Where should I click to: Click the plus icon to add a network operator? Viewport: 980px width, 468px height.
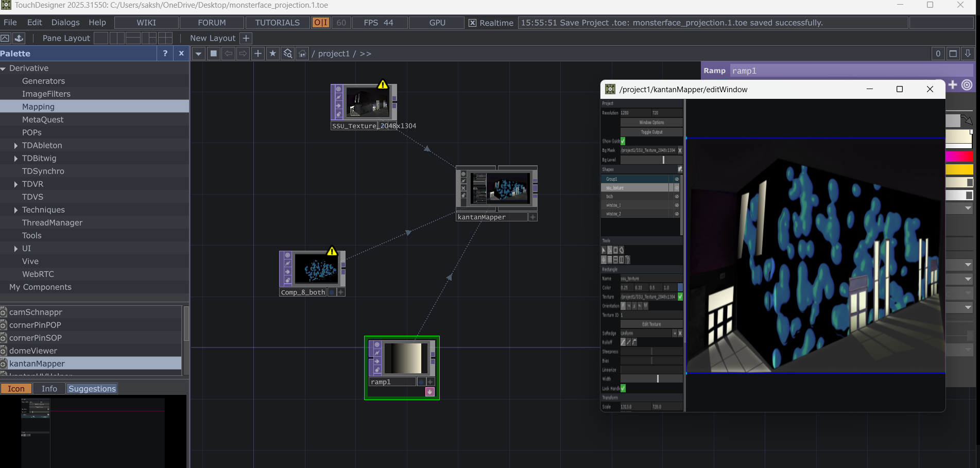pyautogui.click(x=257, y=54)
